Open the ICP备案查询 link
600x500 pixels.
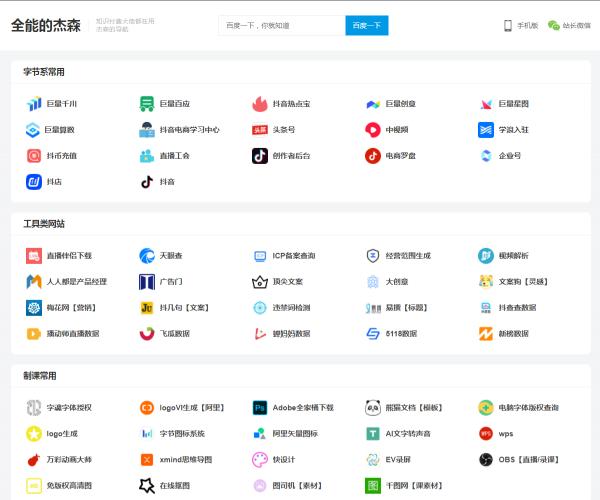click(294, 256)
